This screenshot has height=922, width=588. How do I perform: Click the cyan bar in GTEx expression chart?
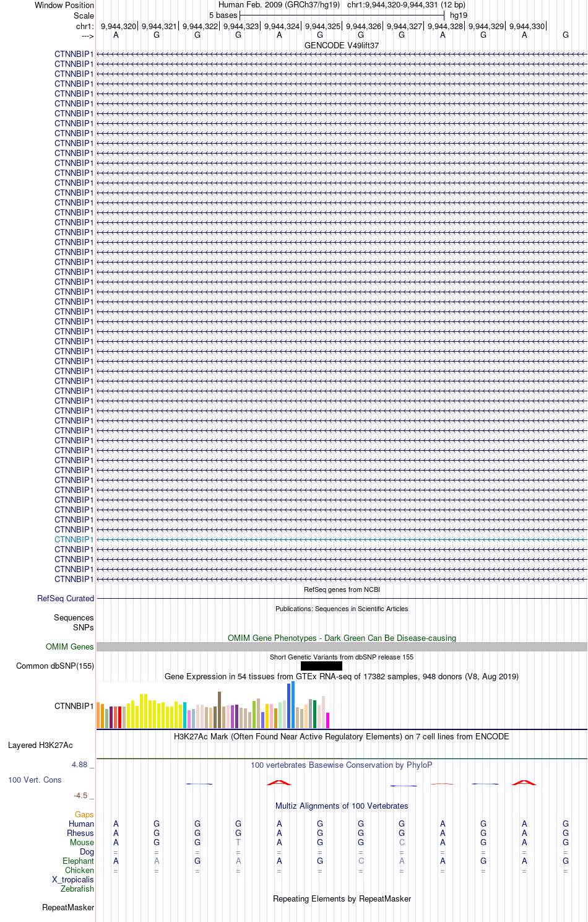click(184, 715)
